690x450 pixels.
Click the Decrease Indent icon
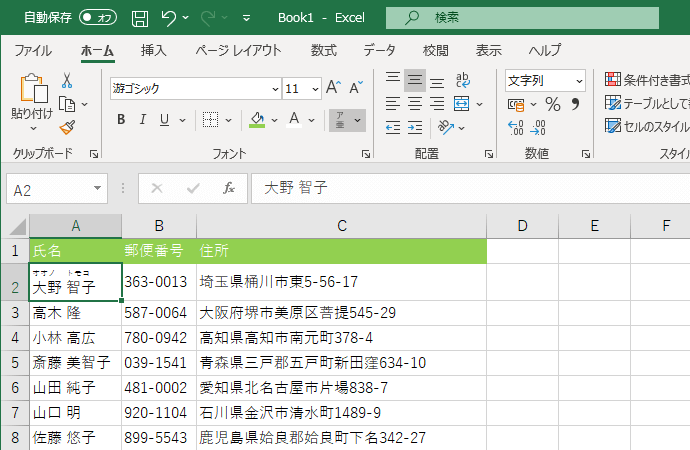coord(393,128)
